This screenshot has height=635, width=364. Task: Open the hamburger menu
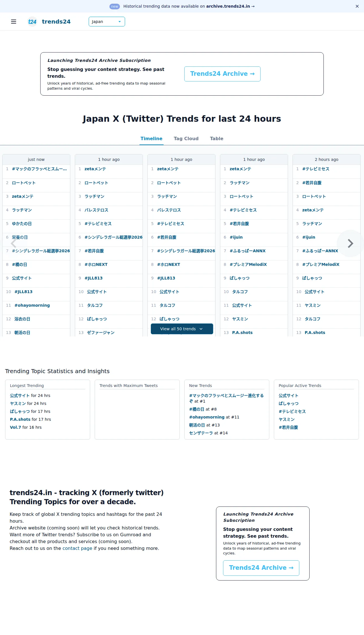tap(14, 22)
